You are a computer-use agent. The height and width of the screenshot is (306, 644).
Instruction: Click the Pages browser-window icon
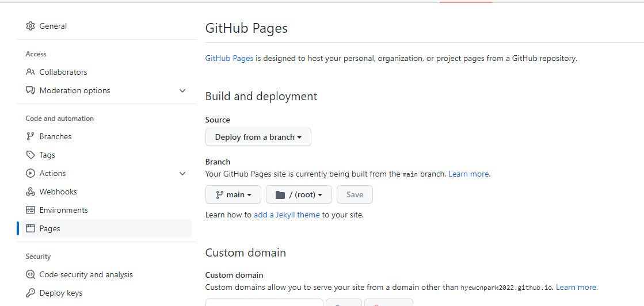[30, 228]
